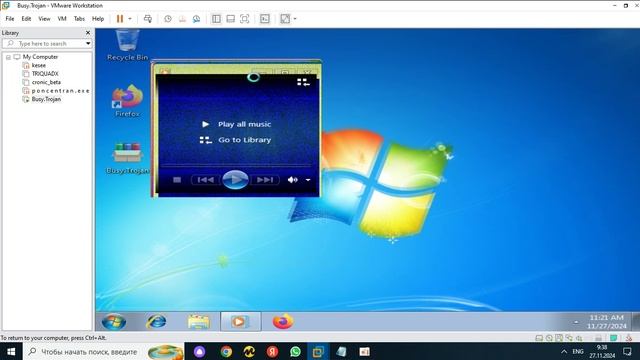
Task: Click the ENG language indicator
Action: (578, 351)
